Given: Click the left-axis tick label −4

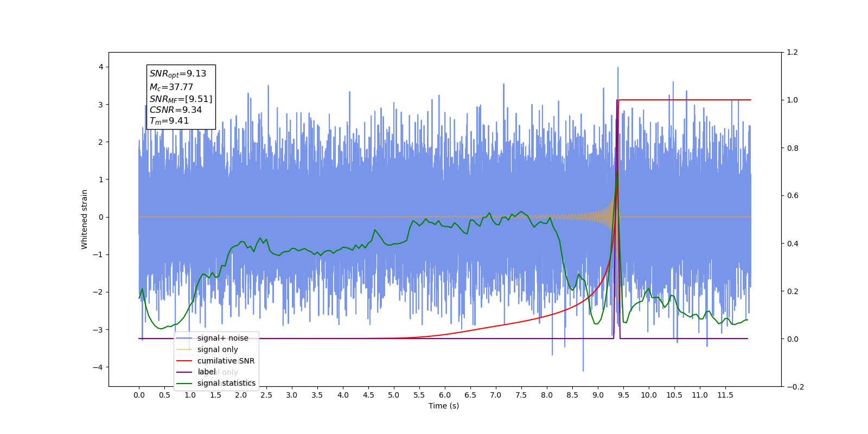Looking at the screenshot, I should (x=98, y=367).
